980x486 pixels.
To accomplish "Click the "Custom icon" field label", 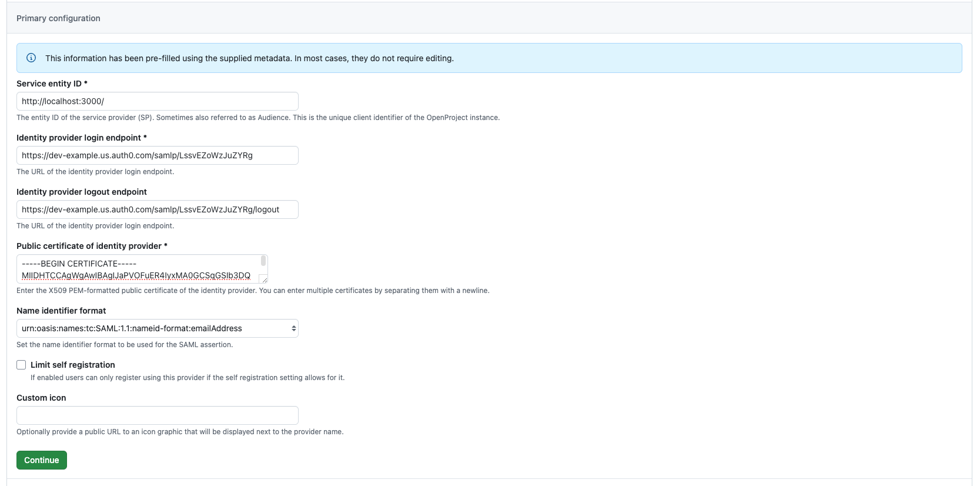I will [x=41, y=398].
